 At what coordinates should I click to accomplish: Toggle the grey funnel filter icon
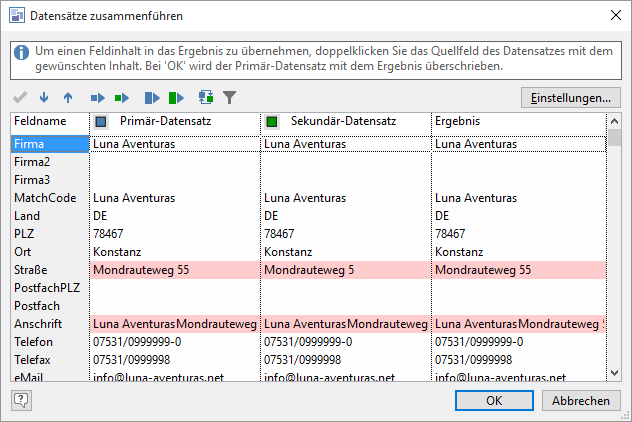[229, 98]
